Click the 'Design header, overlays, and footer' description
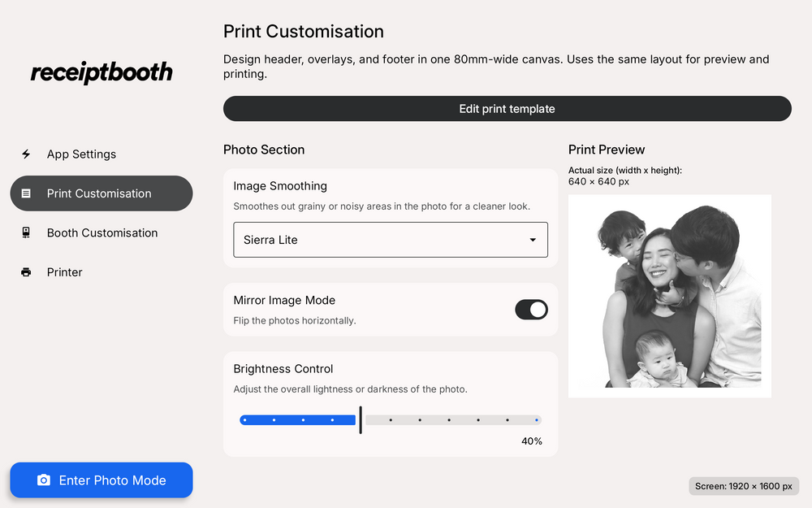This screenshot has height=508, width=812. (496, 67)
